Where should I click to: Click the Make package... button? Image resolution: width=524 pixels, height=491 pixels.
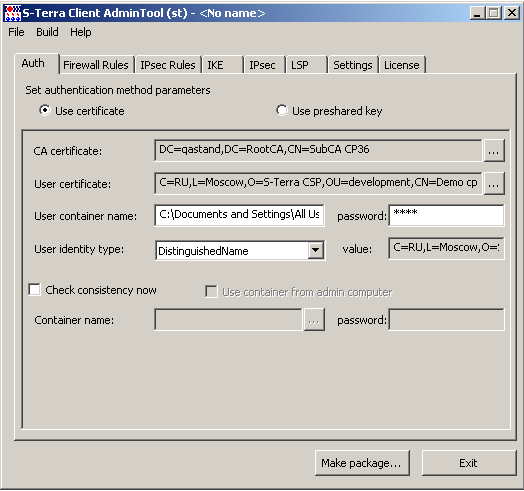(362, 463)
